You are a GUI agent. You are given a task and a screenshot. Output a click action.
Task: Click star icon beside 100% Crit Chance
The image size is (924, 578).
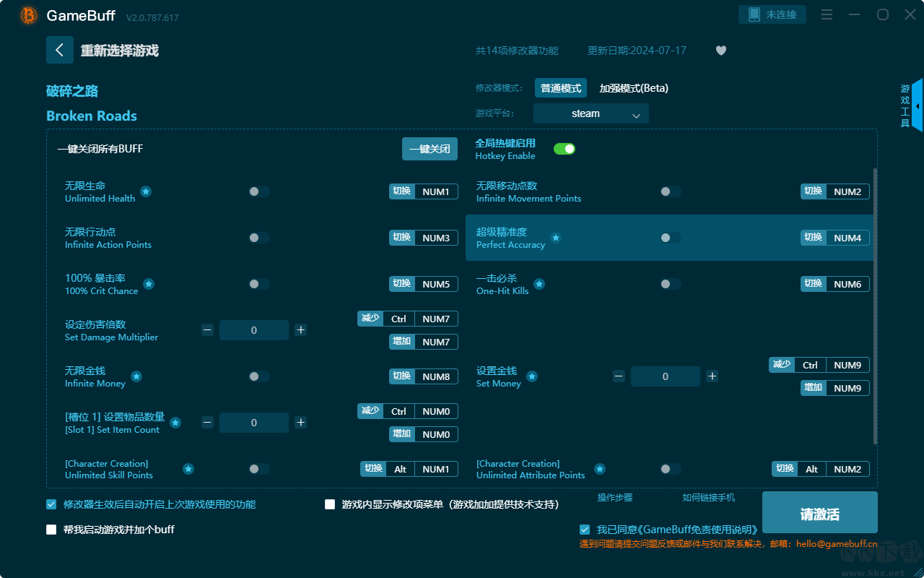(149, 284)
